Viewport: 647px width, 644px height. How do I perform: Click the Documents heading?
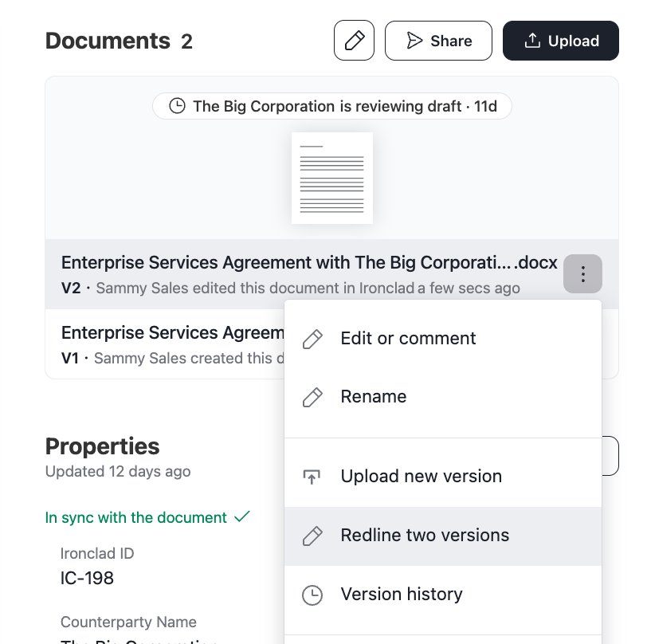pos(108,41)
